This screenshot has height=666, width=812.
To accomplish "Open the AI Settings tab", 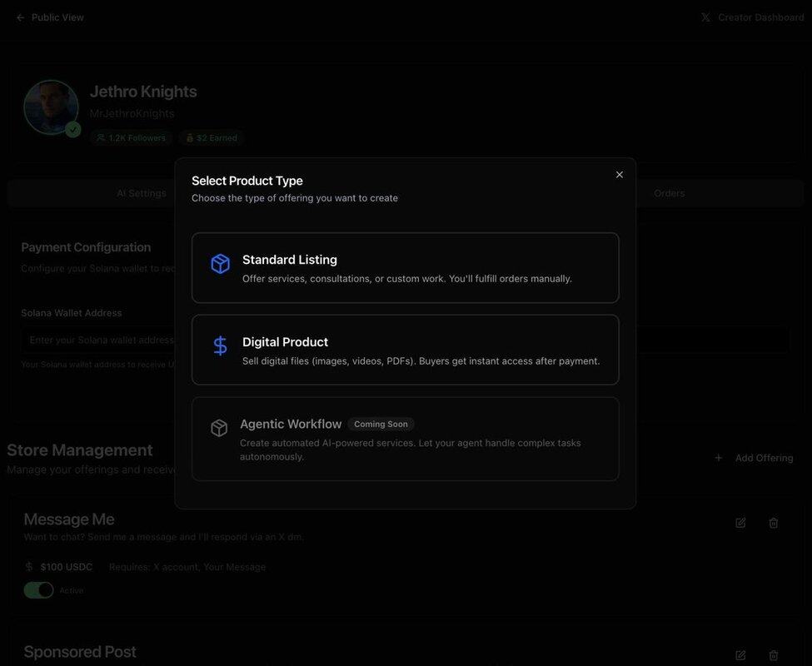I will tap(142, 193).
